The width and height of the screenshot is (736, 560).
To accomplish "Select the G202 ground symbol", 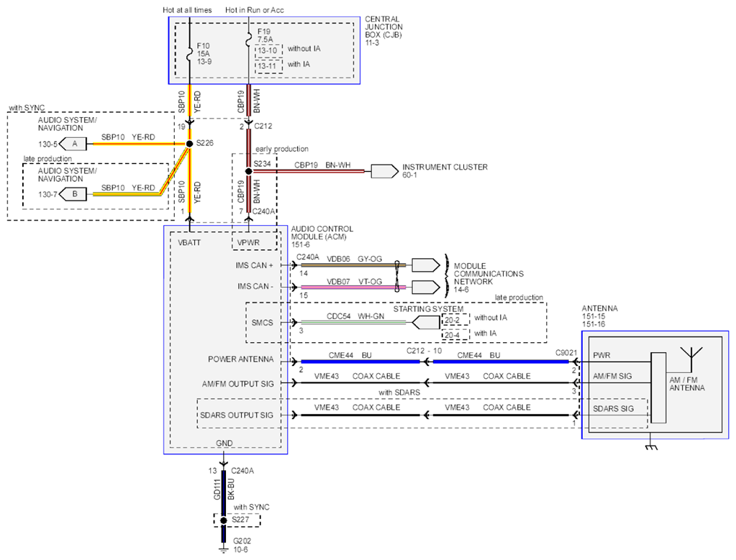I will click(x=224, y=548).
